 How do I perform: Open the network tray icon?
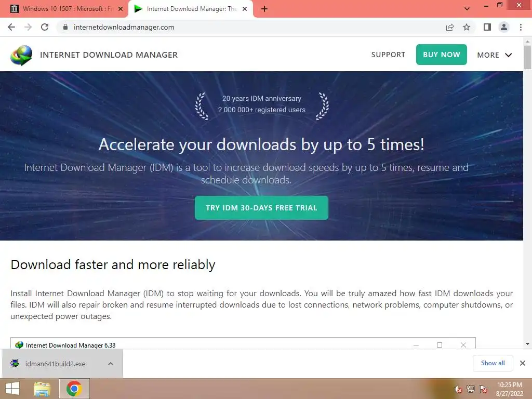(470, 389)
